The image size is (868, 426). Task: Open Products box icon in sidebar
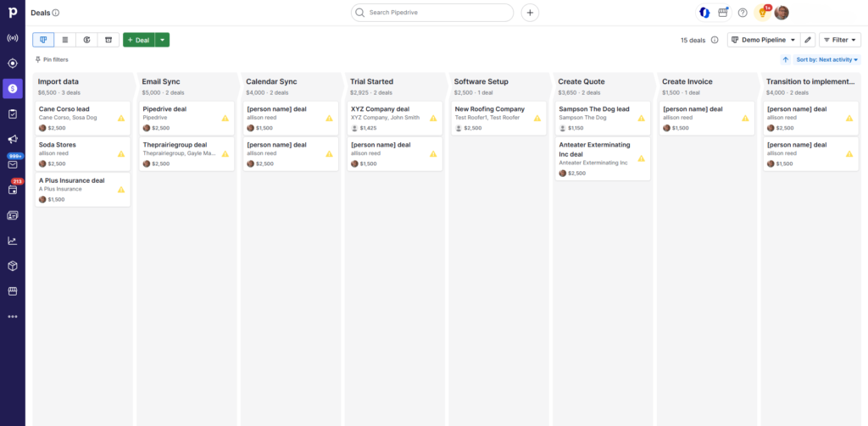point(13,266)
